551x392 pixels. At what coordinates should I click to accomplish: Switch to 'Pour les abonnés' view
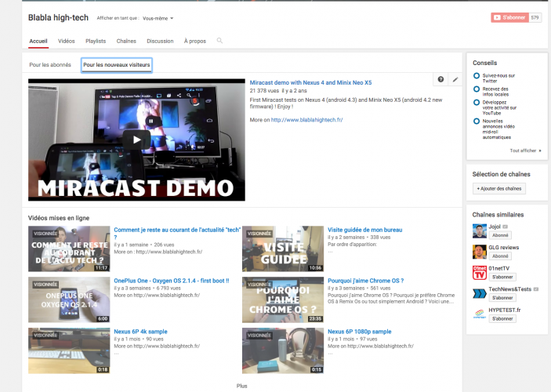pyautogui.click(x=50, y=65)
